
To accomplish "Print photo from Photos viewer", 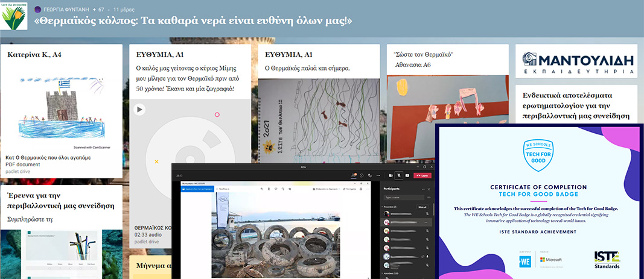I will (x=360, y=189).
